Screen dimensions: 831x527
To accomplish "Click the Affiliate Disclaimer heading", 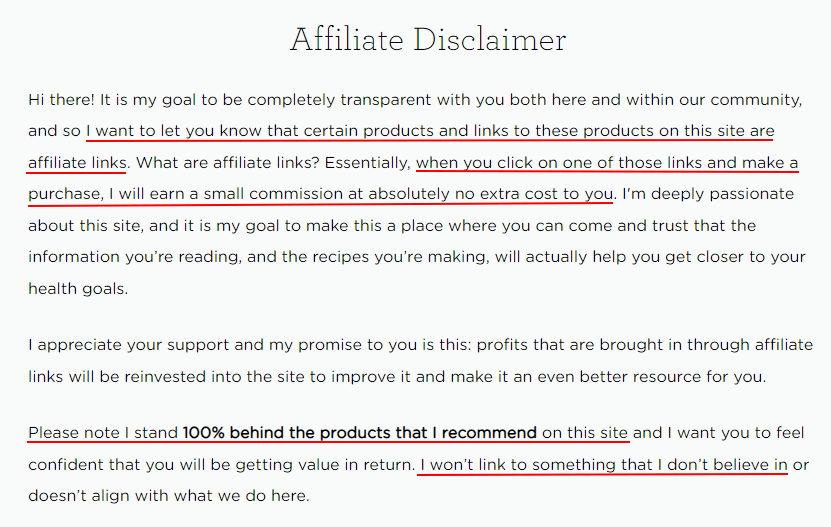I will click(428, 40).
